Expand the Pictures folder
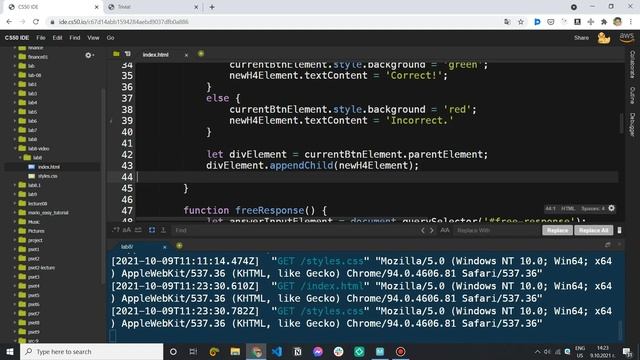 (x=15, y=231)
